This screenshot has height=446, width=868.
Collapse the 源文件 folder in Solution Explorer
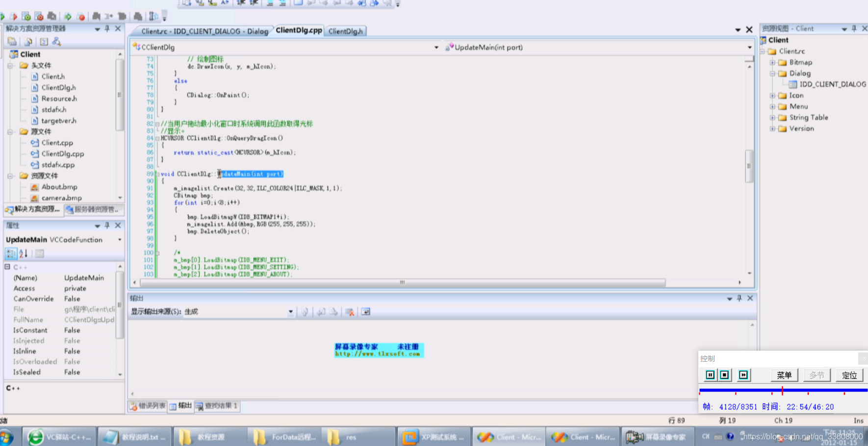(x=10, y=131)
